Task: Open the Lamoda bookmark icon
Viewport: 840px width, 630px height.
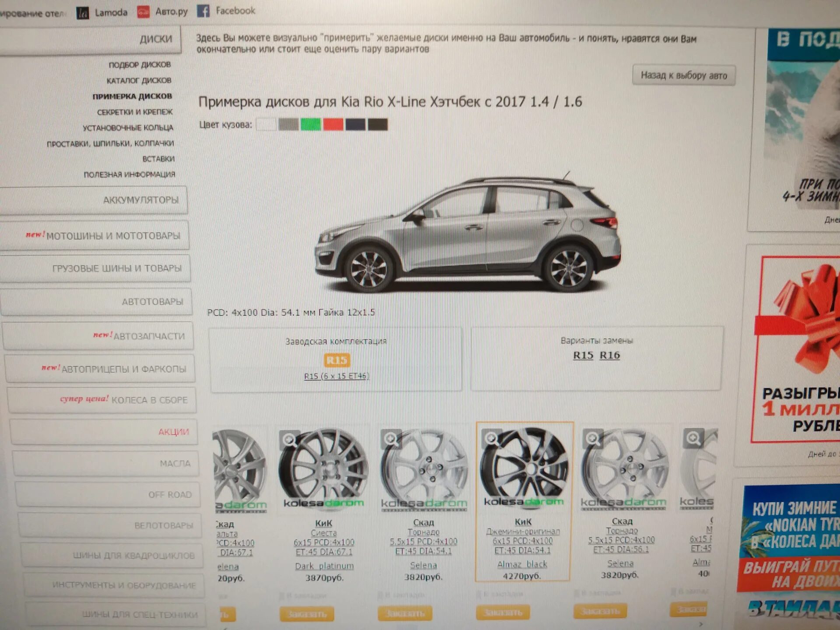Action: 82,13
